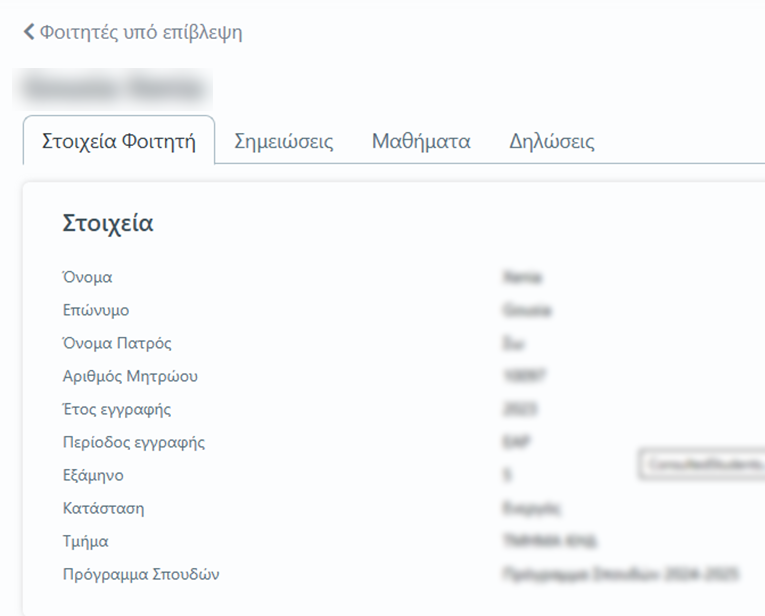This screenshot has width=765, height=616.
Task: Click the back chevron arrow icon
Action: (28, 33)
